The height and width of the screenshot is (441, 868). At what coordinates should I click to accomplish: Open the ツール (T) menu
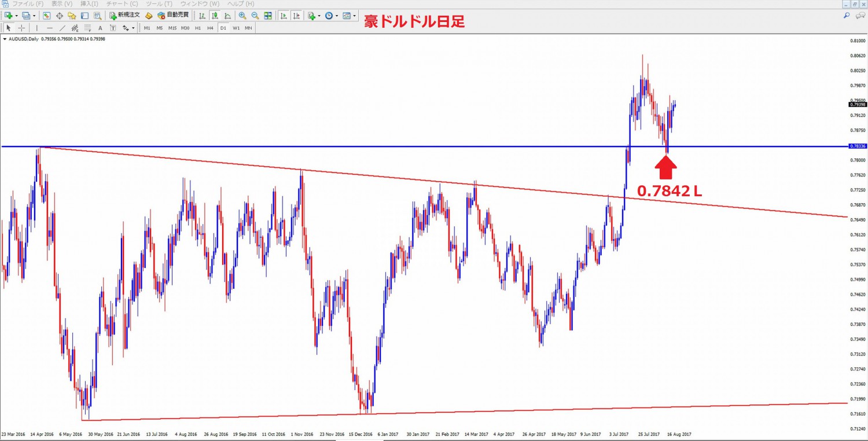pos(159,4)
